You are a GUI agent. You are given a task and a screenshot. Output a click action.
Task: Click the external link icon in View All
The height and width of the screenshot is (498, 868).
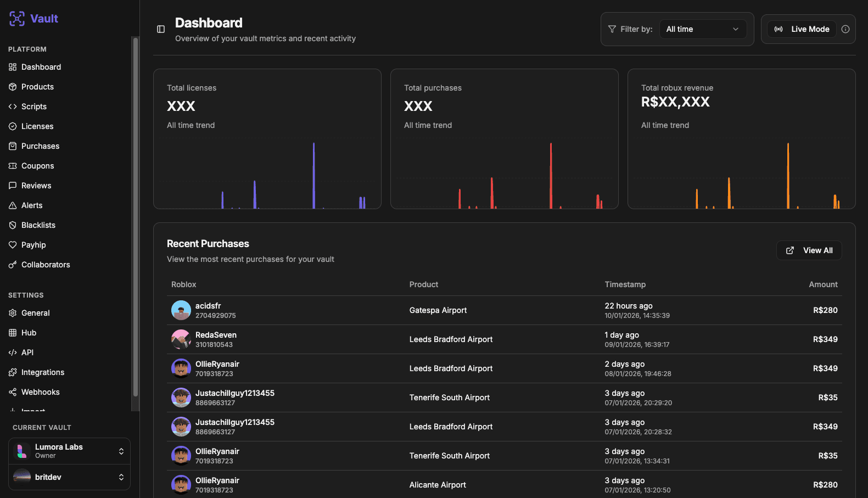(790, 250)
